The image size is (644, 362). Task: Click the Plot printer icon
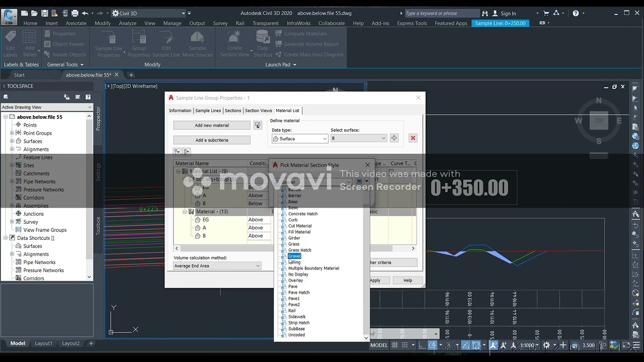pyautogui.click(x=75, y=13)
